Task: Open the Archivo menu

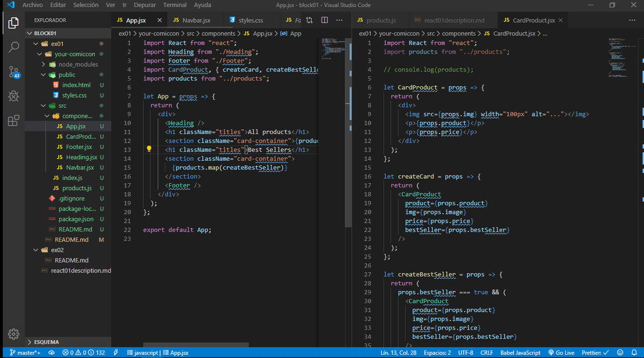Action: coord(33,5)
